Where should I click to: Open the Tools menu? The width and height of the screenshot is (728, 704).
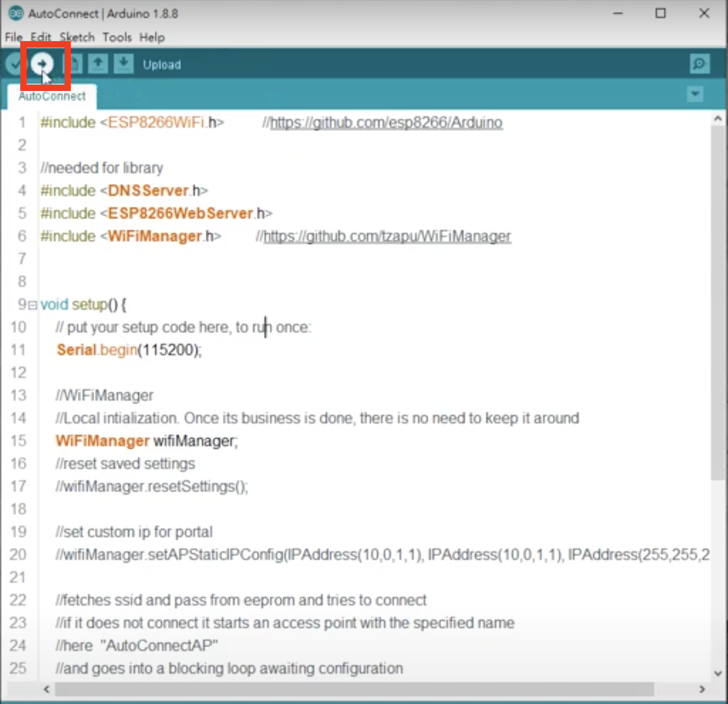[117, 37]
